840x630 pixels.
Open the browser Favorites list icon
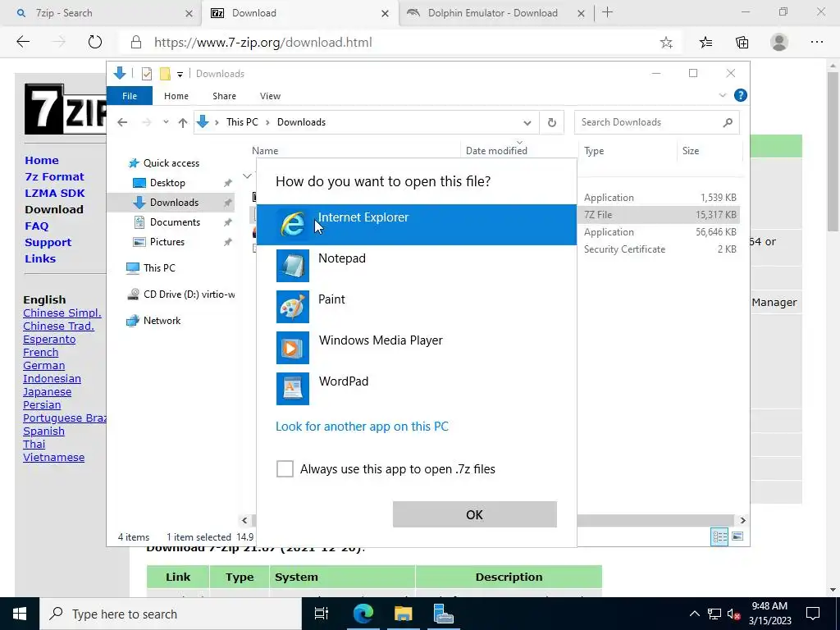tap(706, 43)
